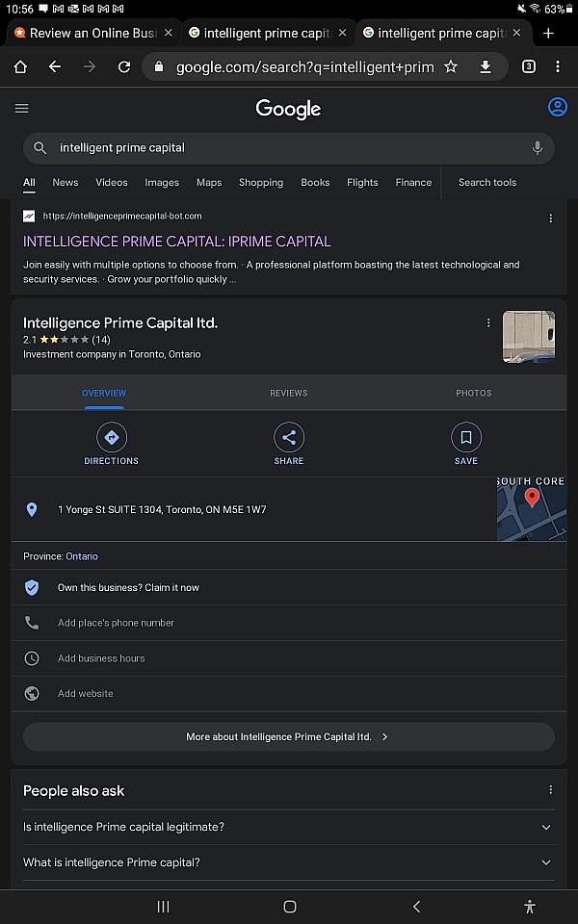Screen dimensions: 578x924
Task: Tap the location pin icon beside address
Action: [32, 510]
